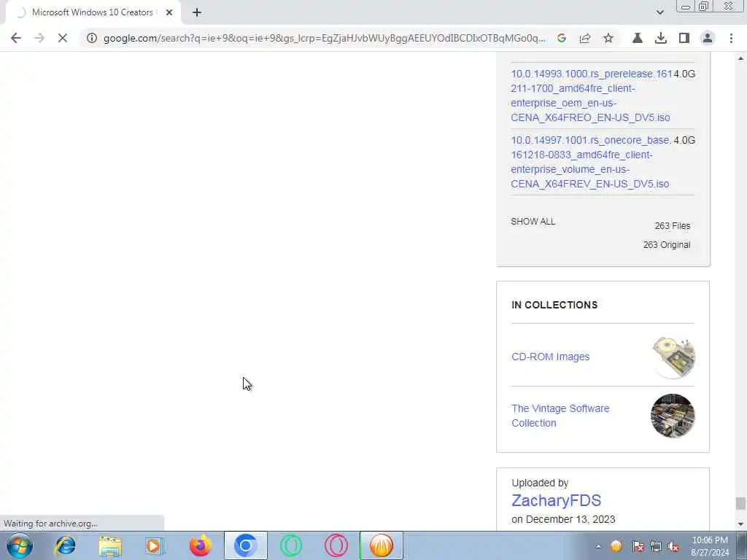This screenshot has width=747, height=560.
Task: Open the Windows Start menu
Action: [x=20, y=545]
